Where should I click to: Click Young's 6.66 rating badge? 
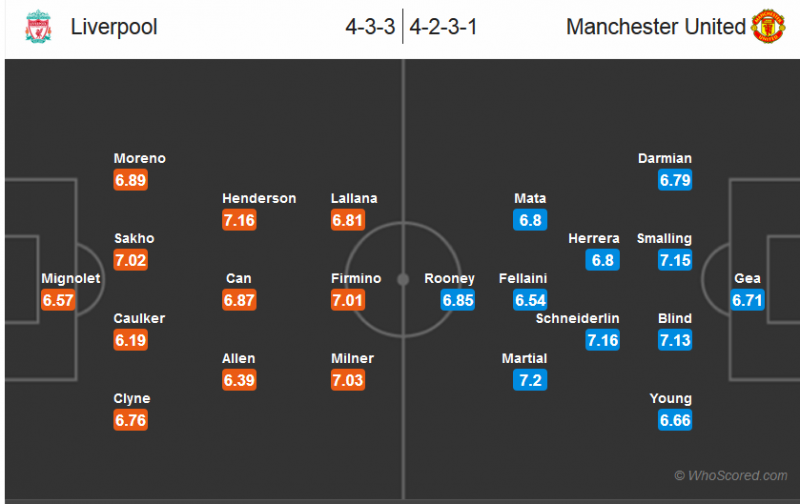coord(676,420)
